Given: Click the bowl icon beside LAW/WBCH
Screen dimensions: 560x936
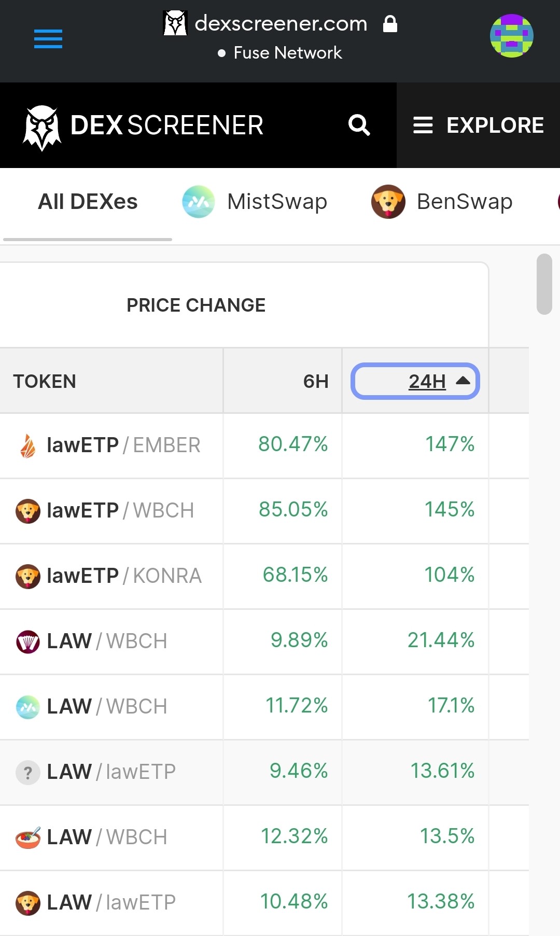Looking at the screenshot, I should pyautogui.click(x=28, y=837).
